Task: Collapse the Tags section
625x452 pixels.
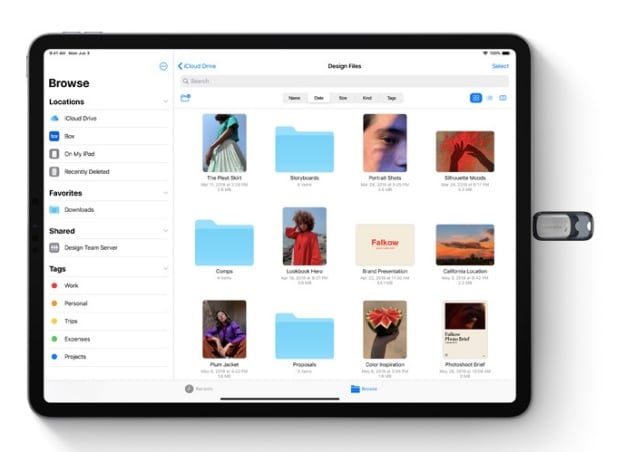Action: 166,269
